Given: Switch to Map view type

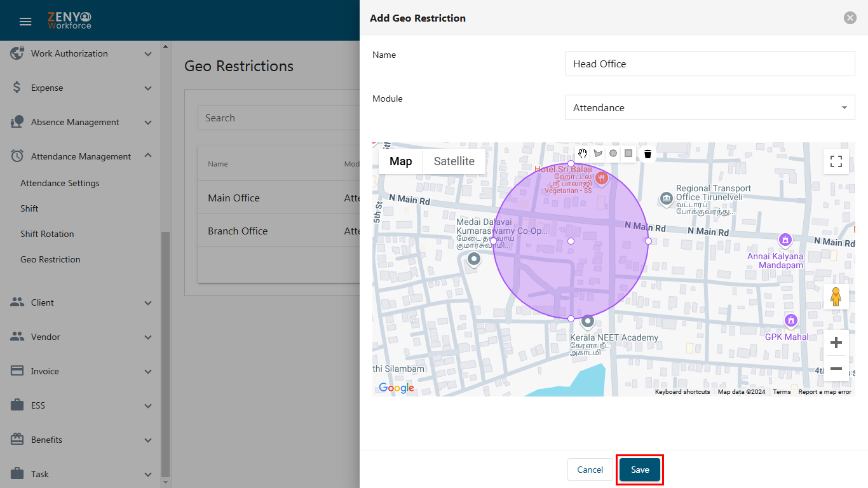Looking at the screenshot, I should (x=401, y=161).
